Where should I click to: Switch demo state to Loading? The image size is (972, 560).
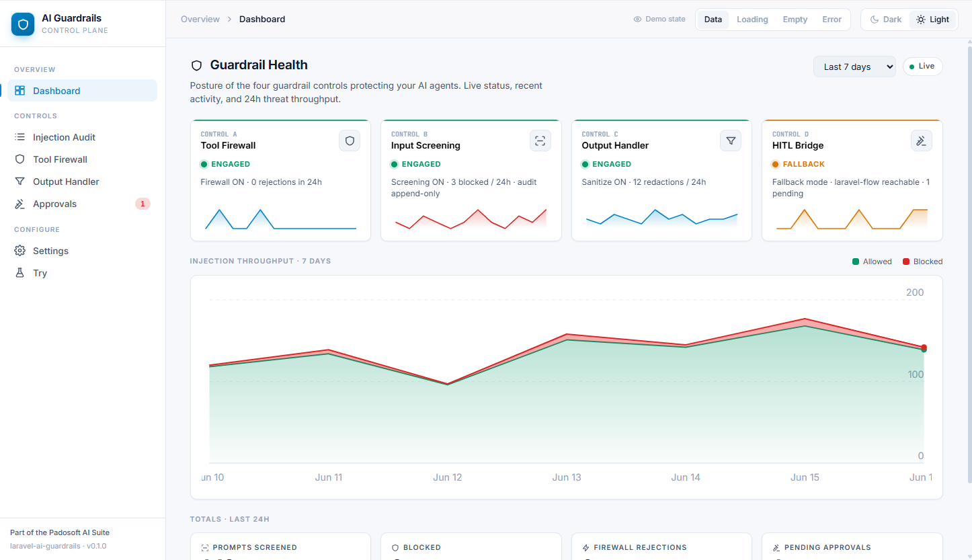tap(752, 19)
